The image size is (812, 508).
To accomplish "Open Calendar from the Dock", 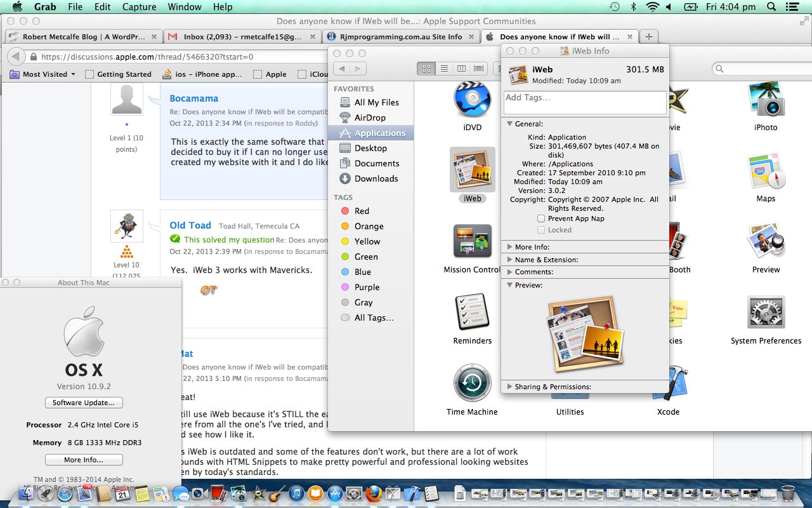I will 123,493.
